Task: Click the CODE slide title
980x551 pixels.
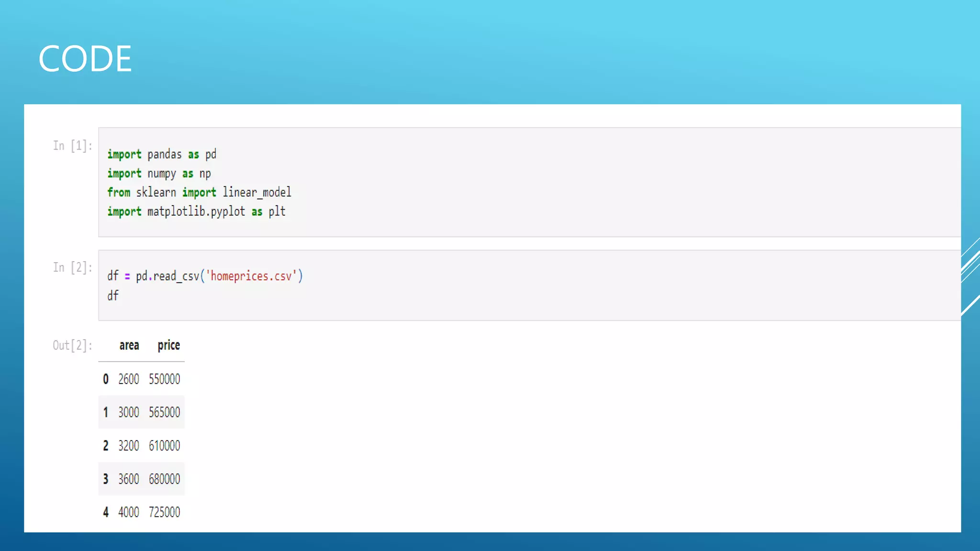Action: pyautogui.click(x=85, y=59)
